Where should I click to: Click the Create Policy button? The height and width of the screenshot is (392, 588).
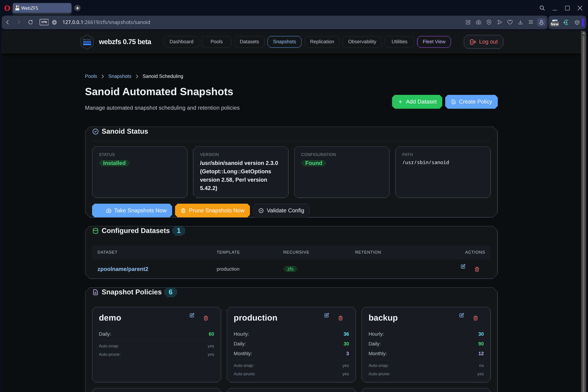pyautogui.click(x=471, y=102)
